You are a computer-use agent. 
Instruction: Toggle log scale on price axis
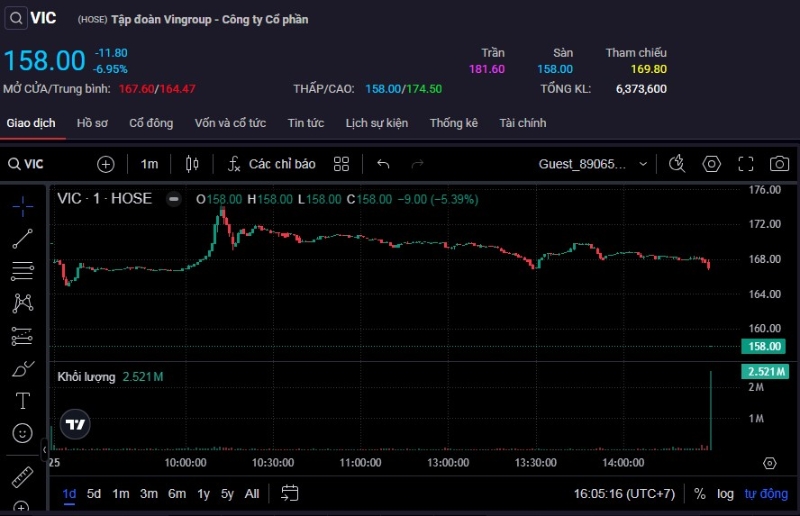[x=725, y=494]
